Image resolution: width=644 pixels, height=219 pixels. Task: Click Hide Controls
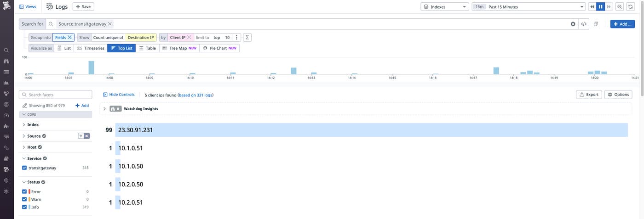pos(119,95)
